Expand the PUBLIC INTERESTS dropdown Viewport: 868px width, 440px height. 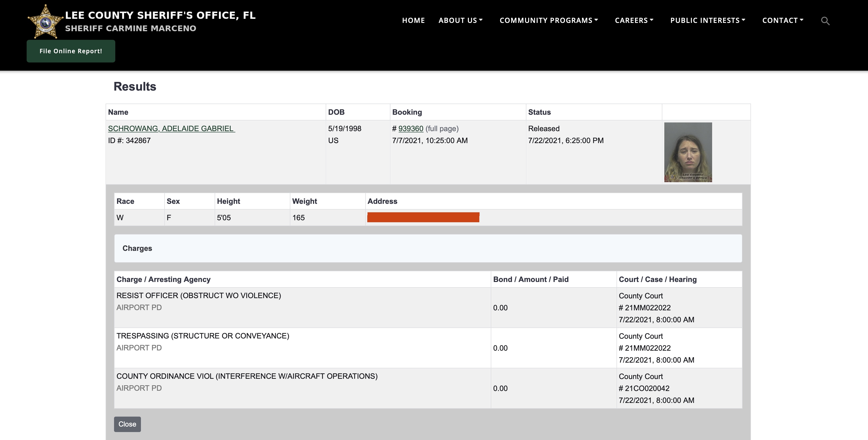click(x=708, y=20)
